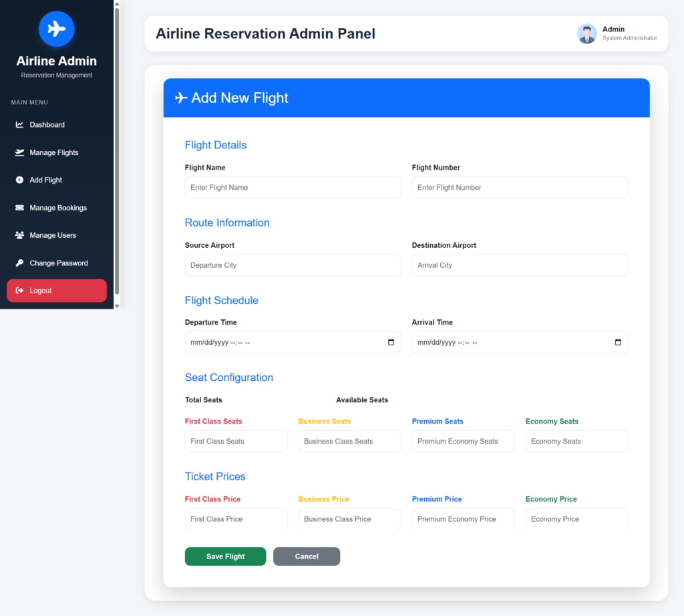Image resolution: width=684 pixels, height=616 pixels.
Task: Click the Seat Configuration section heading
Action: pos(229,377)
